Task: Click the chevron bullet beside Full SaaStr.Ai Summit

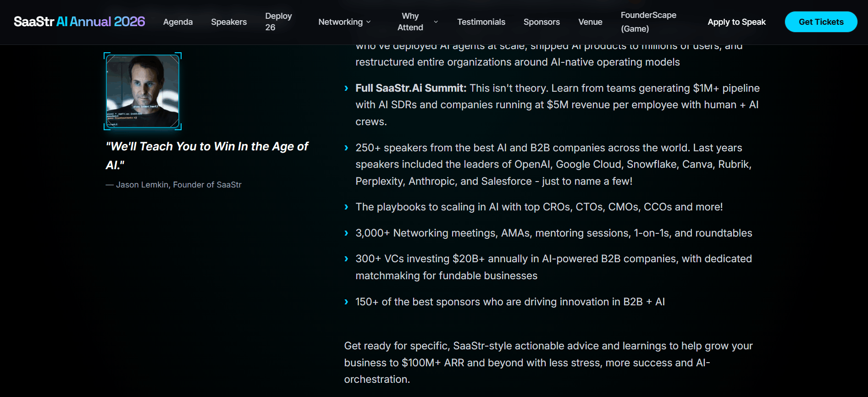Action: click(346, 88)
